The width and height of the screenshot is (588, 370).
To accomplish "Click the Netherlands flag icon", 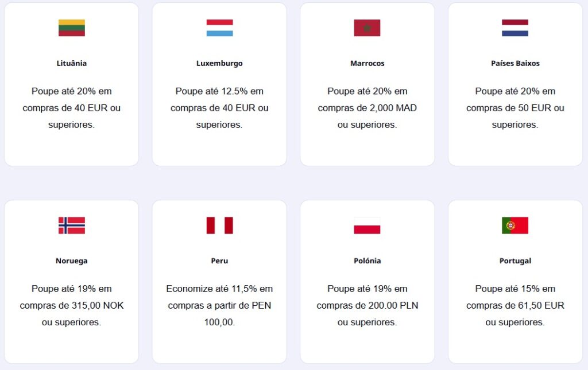I will tap(515, 28).
